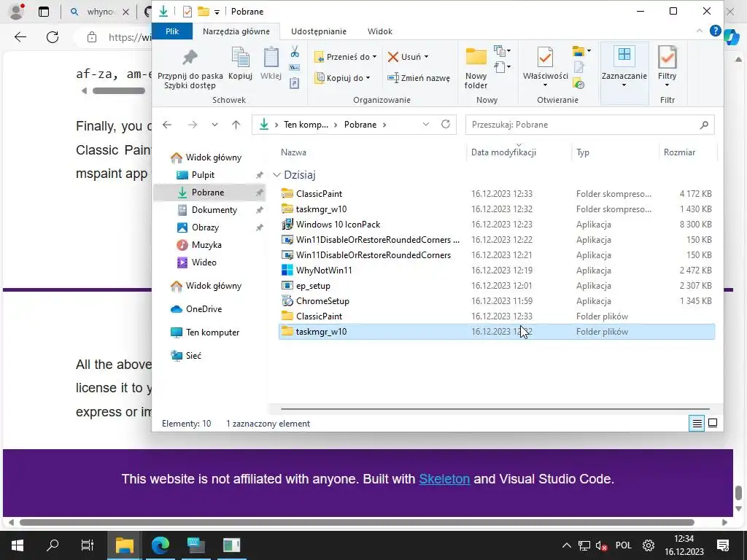Switch to Narzędzia główne tab
The height and width of the screenshot is (560, 747).
click(236, 31)
